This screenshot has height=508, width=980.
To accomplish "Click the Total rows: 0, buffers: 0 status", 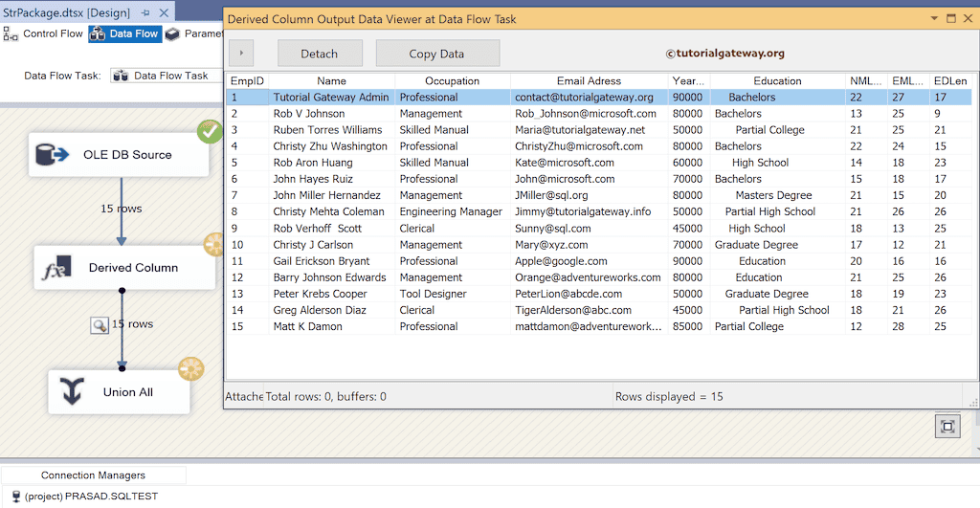I will coord(325,397).
